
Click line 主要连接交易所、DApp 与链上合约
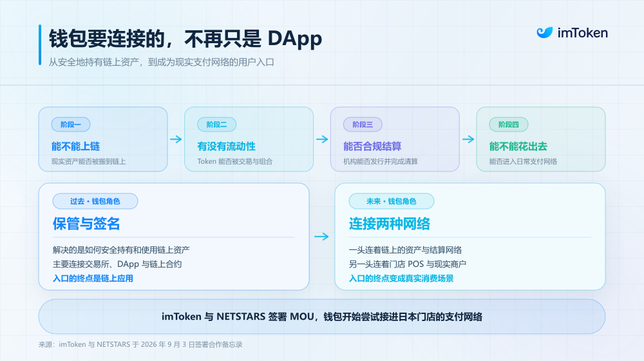coord(117,264)
